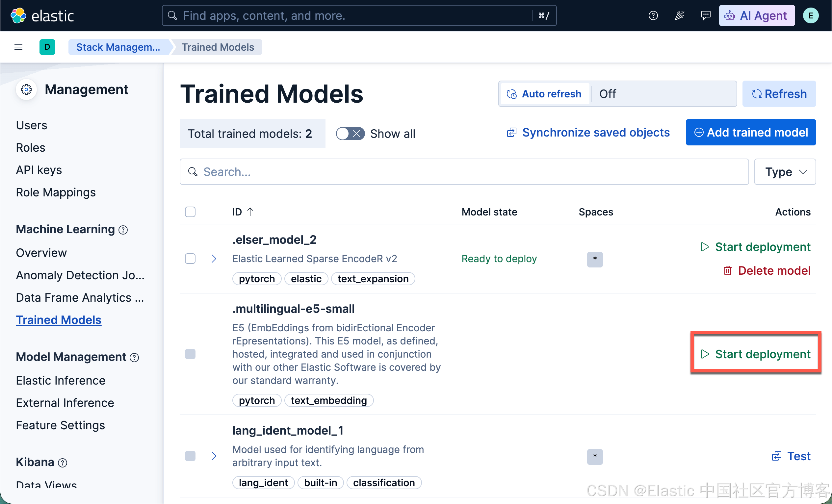Image resolution: width=832 pixels, height=504 pixels.
Task: Open Machine Learning Overview
Action: (x=41, y=253)
